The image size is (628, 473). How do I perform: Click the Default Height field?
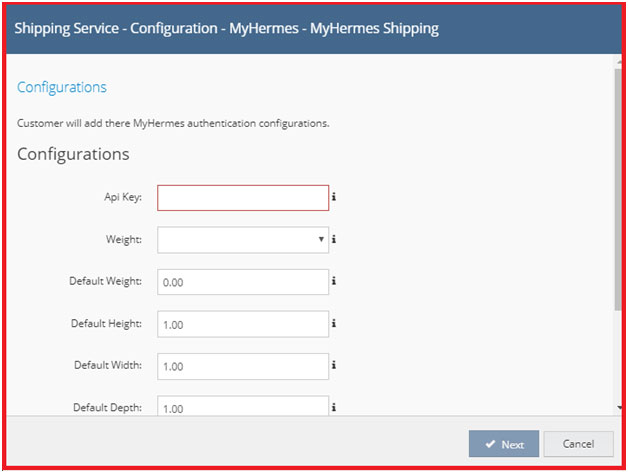tap(243, 324)
